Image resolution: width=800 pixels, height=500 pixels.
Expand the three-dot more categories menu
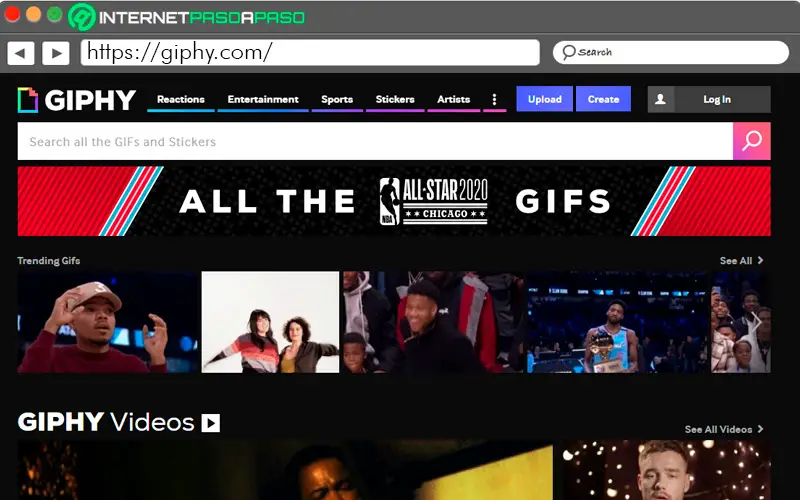coord(494,99)
